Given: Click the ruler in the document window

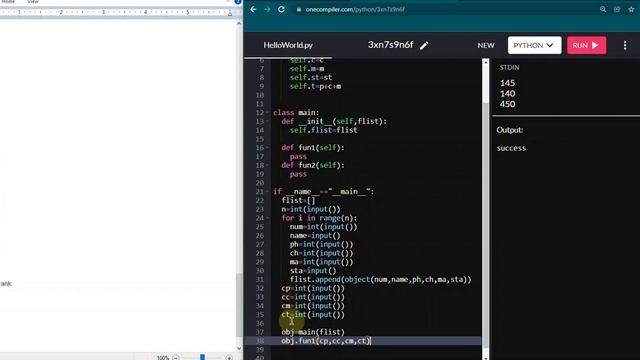Looking at the screenshot, I should [x=116, y=12].
